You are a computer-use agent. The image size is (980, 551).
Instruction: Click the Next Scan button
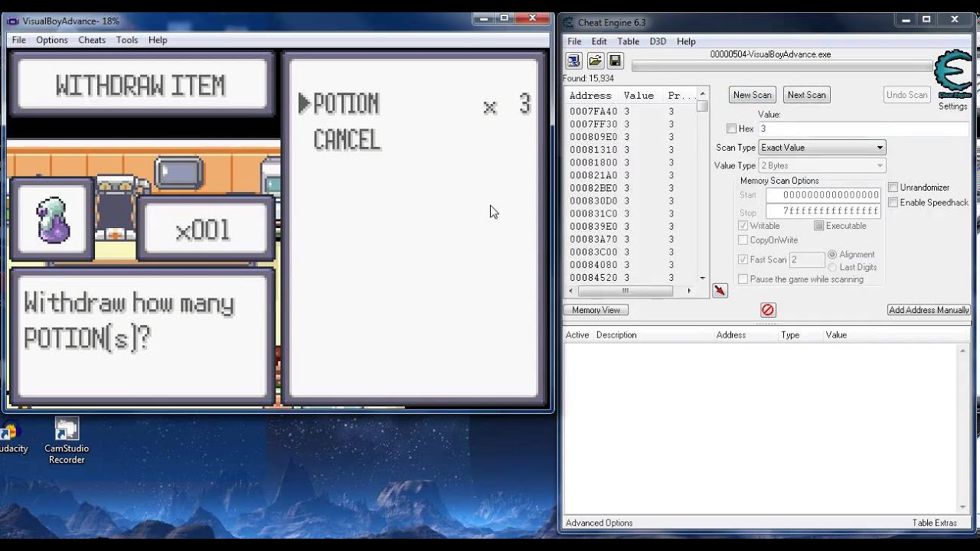click(x=807, y=95)
